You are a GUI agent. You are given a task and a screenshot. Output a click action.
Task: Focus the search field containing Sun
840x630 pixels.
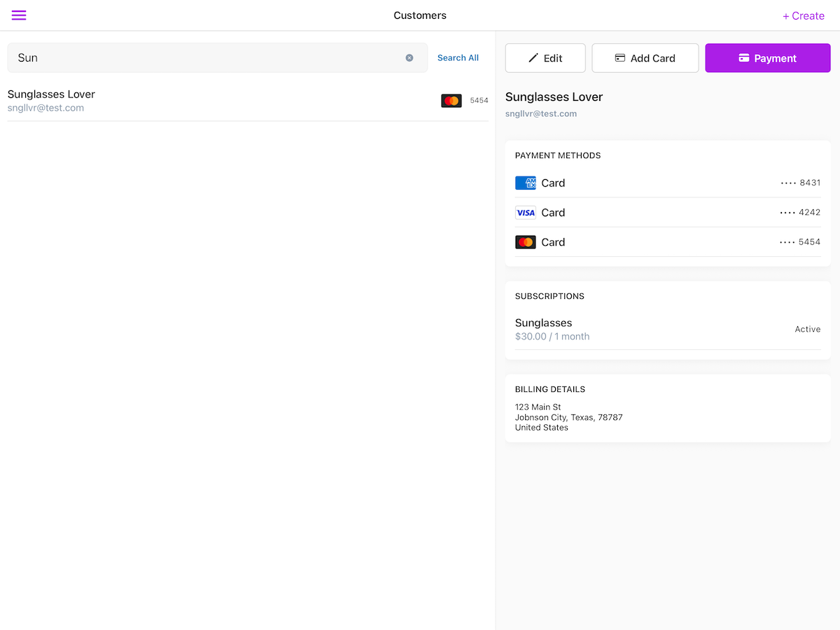(210, 58)
